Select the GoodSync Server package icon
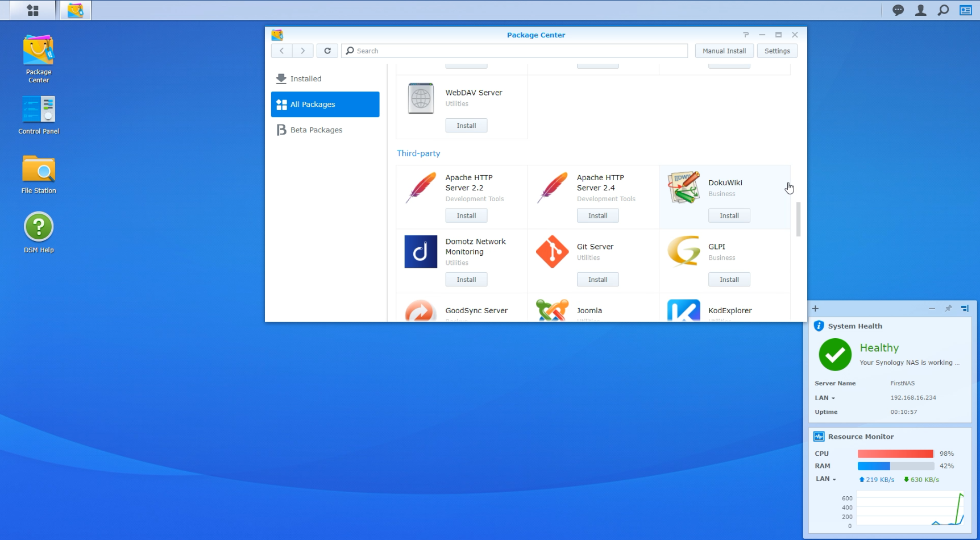 (x=421, y=310)
